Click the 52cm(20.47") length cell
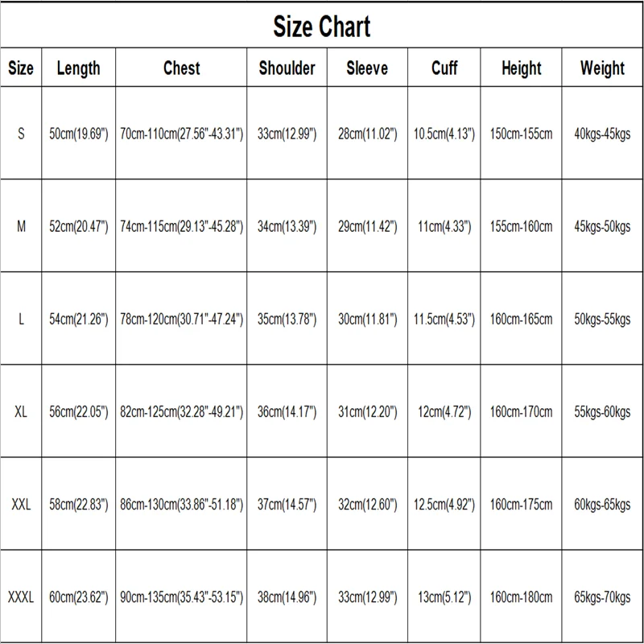 tap(78, 227)
